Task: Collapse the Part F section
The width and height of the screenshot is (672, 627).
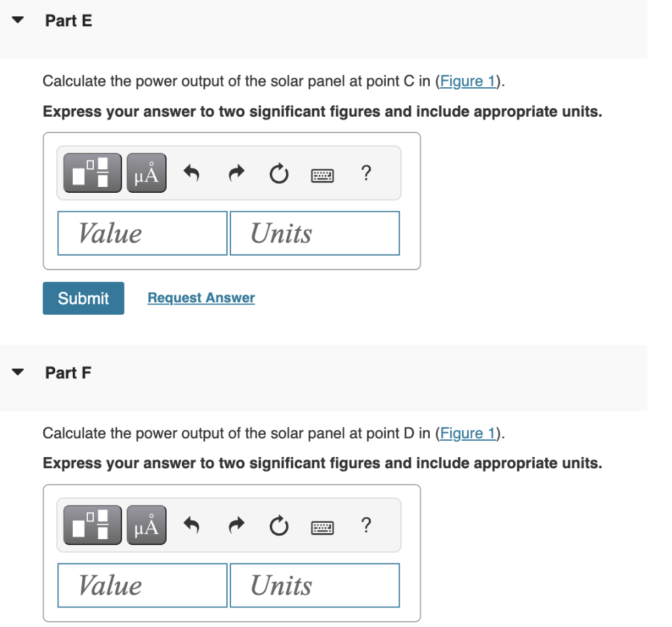Action: (x=17, y=372)
